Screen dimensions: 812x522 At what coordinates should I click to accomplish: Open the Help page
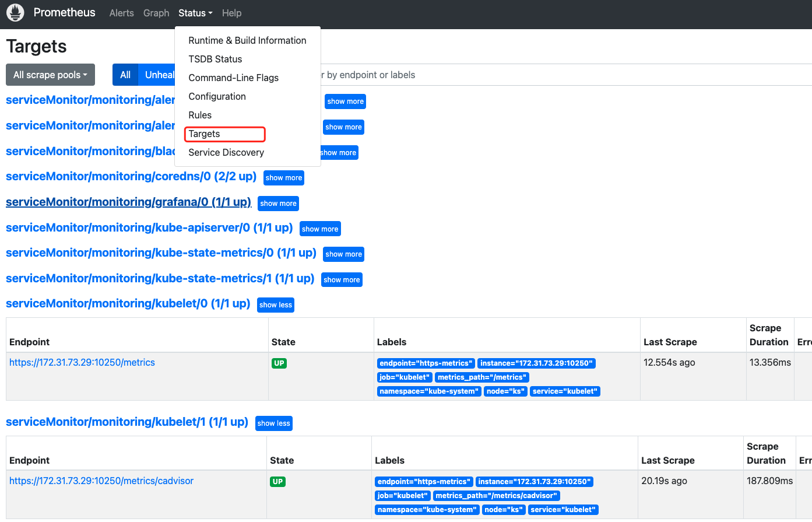pos(231,13)
